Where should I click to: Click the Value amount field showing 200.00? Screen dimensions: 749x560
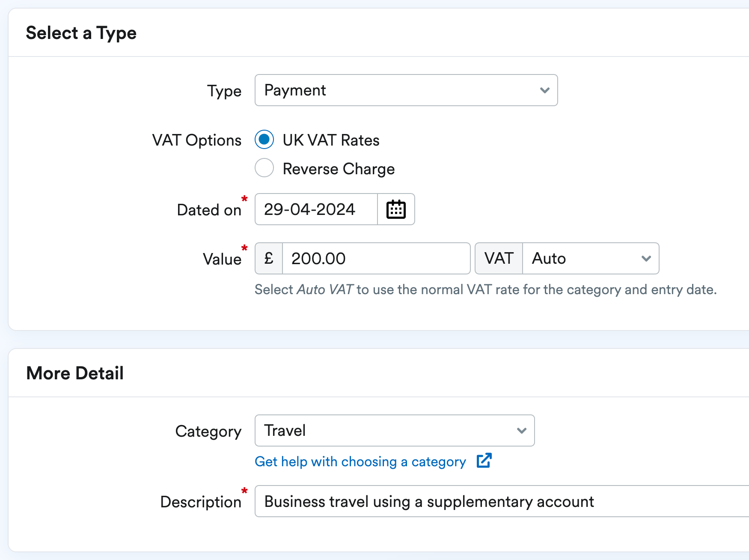click(x=377, y=259)
